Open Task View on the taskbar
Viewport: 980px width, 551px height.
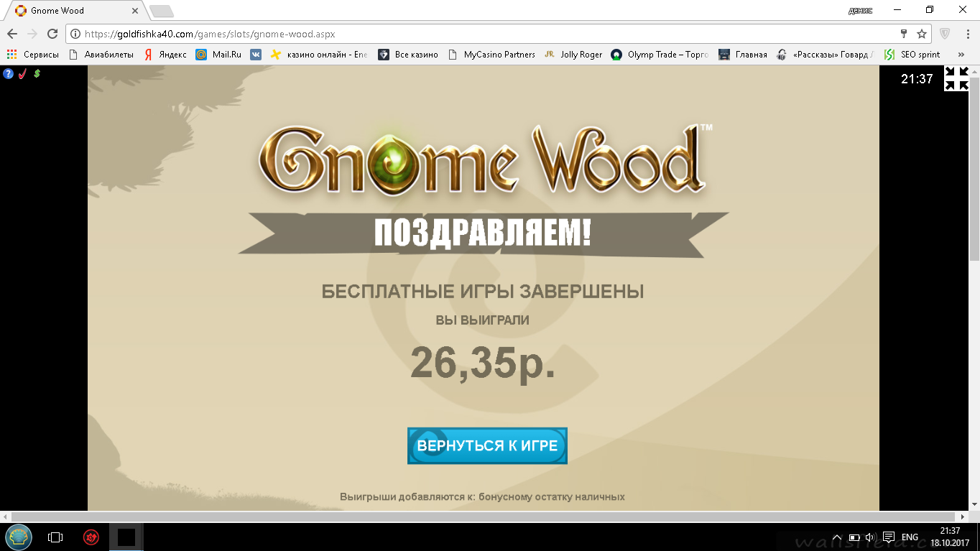click(x=55, y=537)
